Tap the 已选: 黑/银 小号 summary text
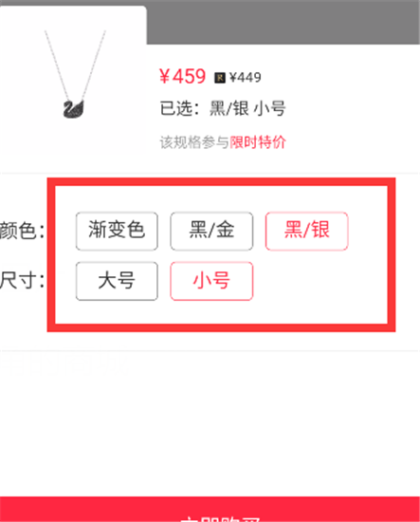This screenshot has width=420, height=522. (x=223, y=108)
